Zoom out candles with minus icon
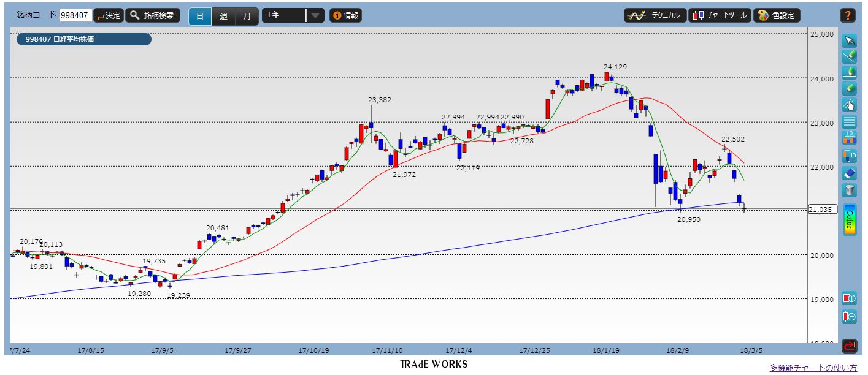This screenshot has width=868, height=375. click(x=849, y=317)
